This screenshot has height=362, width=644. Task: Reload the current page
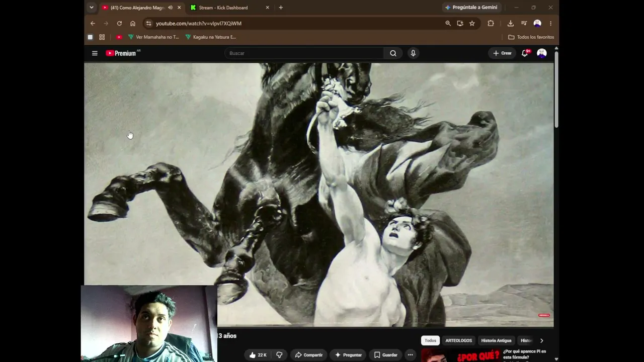[x=119, y=23]
